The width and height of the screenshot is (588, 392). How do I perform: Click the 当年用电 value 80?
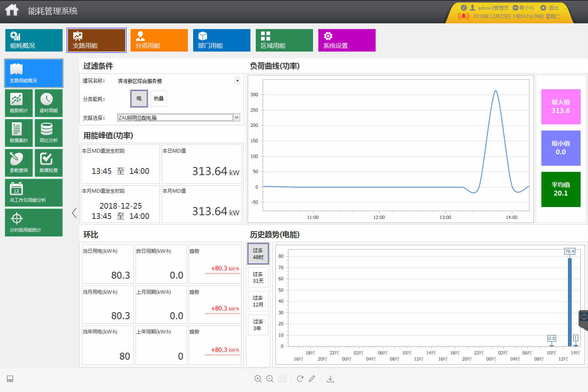pyautogui.click(x=124, y=356)
